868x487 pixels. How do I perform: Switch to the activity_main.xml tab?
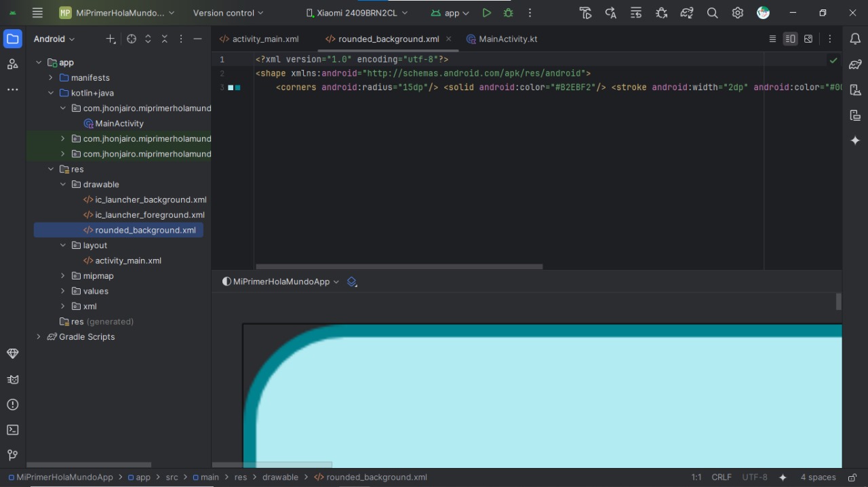pos(259,39)
